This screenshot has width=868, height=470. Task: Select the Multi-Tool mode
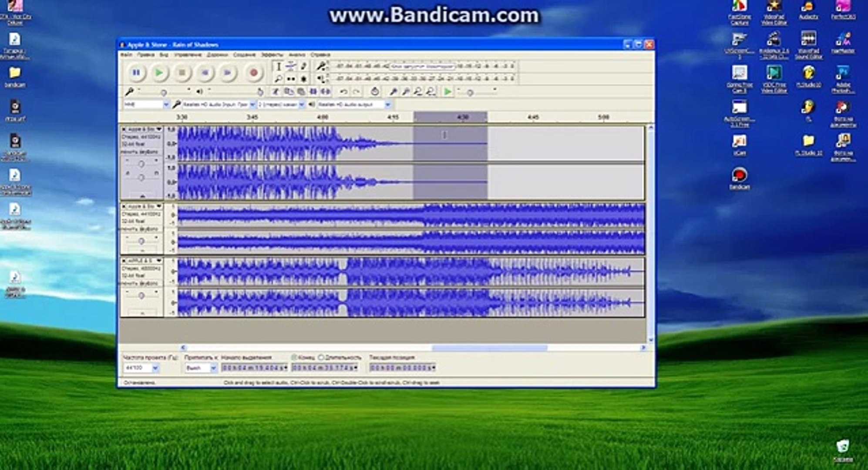click(x=304, y=79)
